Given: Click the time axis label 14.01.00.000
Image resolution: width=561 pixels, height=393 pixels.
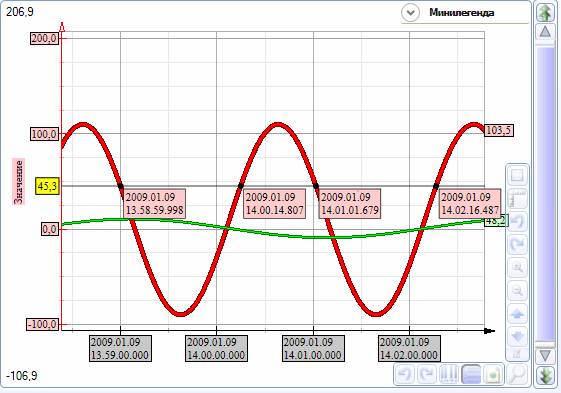Looking at the screenshot, I should [x=313, y=348].
